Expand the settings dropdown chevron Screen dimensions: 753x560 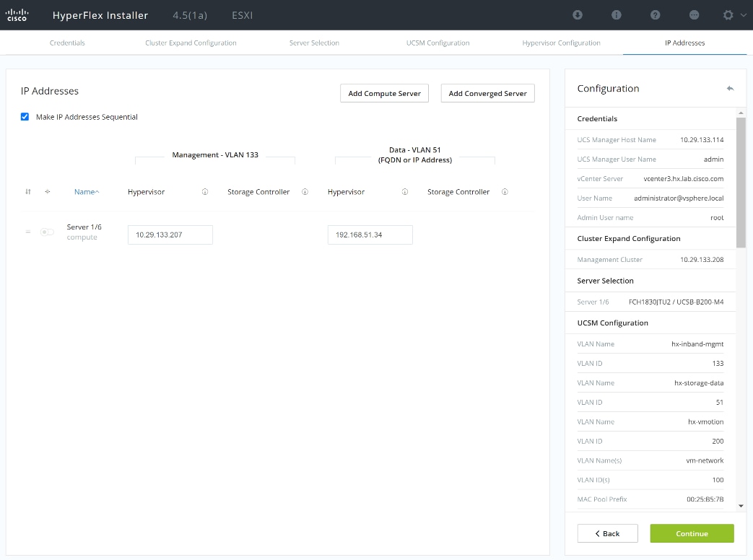tap(744, 15)
